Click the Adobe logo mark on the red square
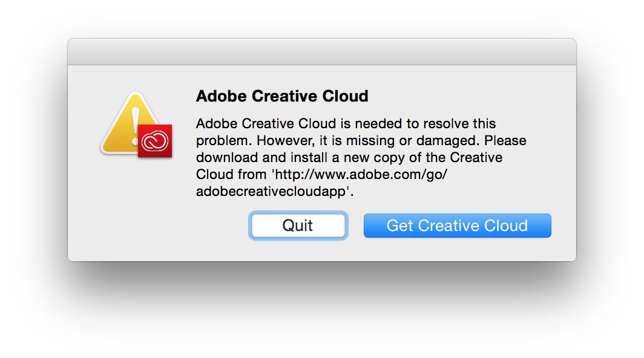644x358 pixels. (155, 142)
